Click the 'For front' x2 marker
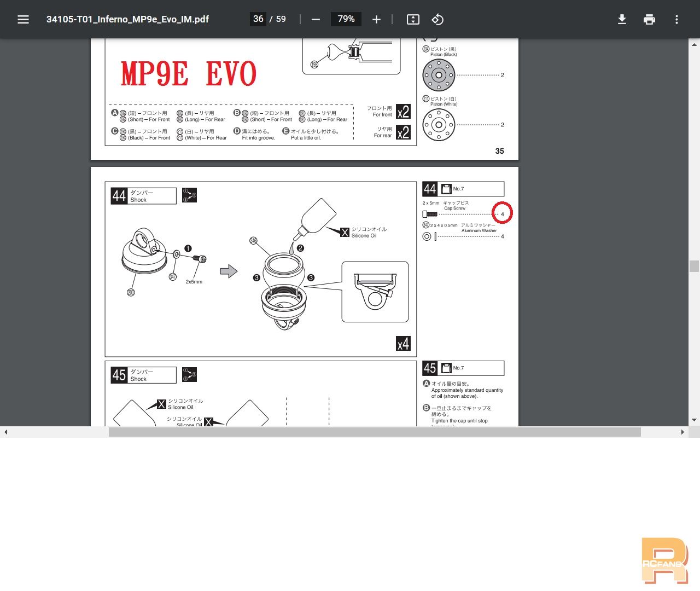 (x=403, y=112)
